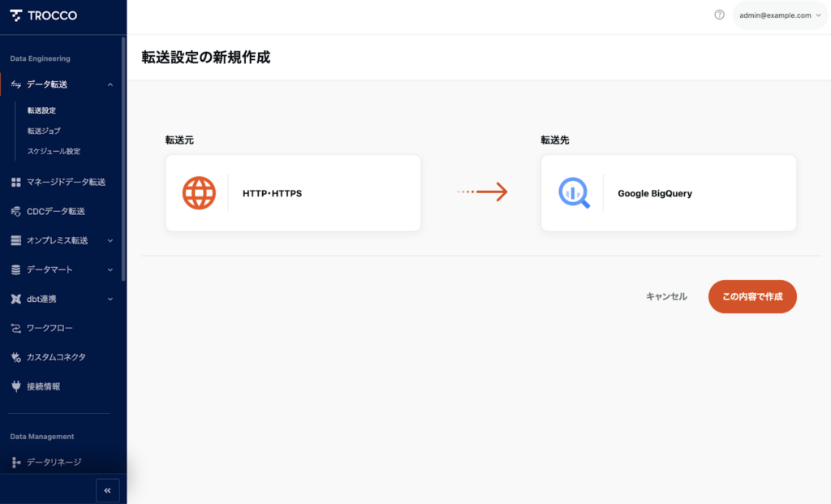Open スケジュール設定 menu item
This screenshot has width=831, height=504.
click(x=54, y=151)
